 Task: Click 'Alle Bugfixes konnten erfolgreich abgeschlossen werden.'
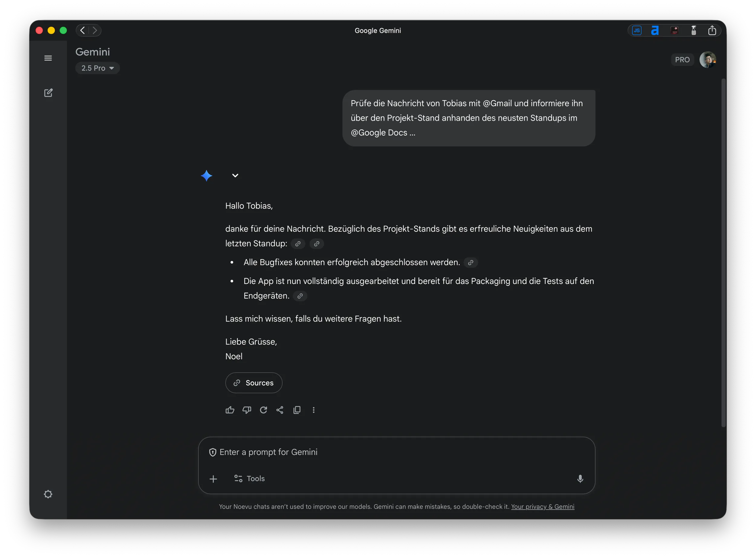tap(351, 263)
